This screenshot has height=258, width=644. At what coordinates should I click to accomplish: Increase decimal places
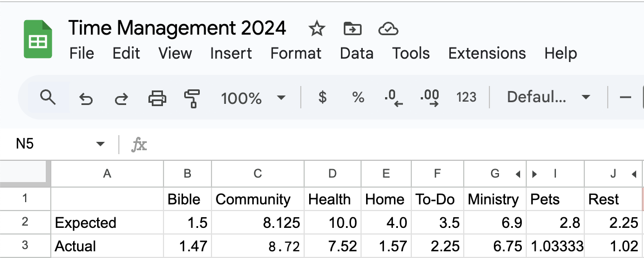pos(430,98)
